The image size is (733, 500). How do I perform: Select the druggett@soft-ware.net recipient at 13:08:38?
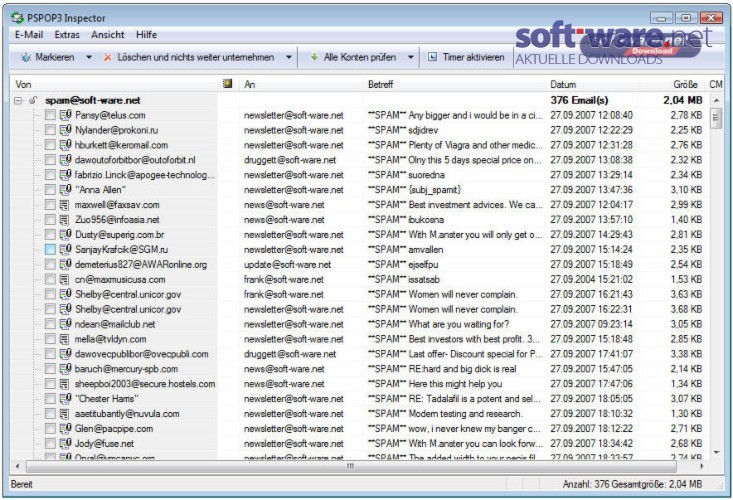click(290, 160)
